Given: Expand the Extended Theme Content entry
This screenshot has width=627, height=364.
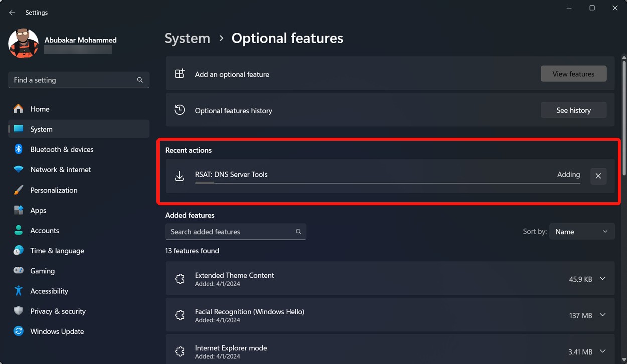Looking at the screenshot, I should point(602,278).
